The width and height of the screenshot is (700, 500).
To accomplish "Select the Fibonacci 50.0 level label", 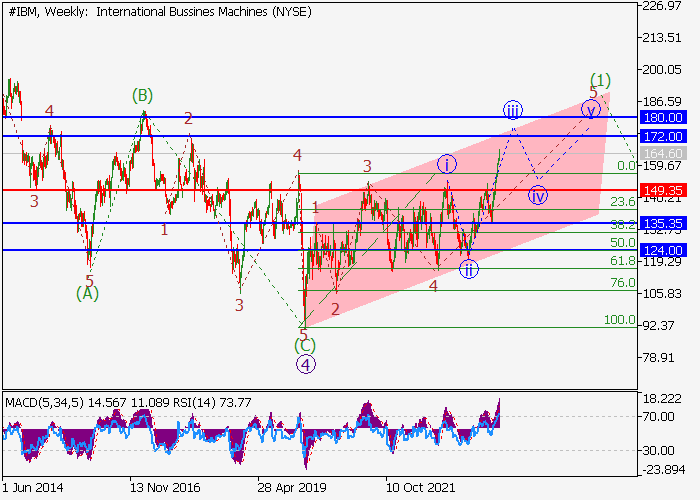I will [623, 243].
